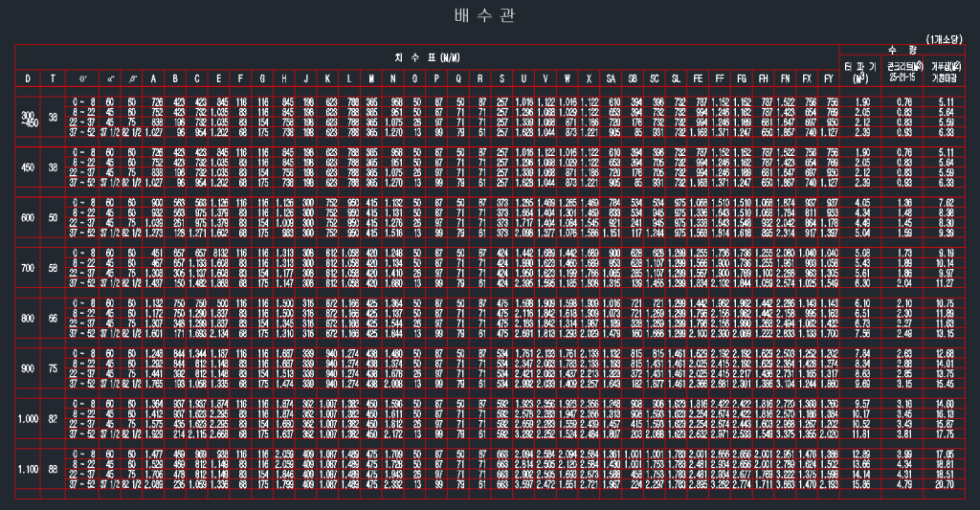Select the T value 88 cell
The width and height of the screenshot is (980, 510).
53,469
